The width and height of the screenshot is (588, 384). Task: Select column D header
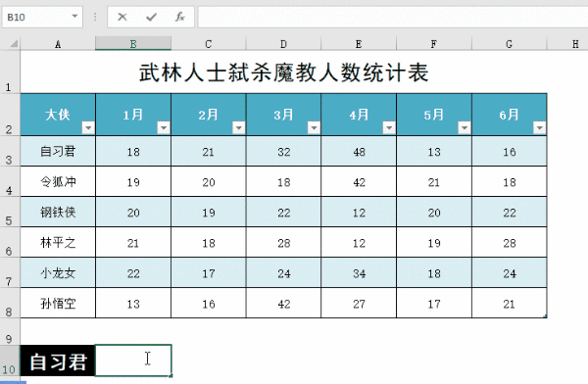coord(283,44)
